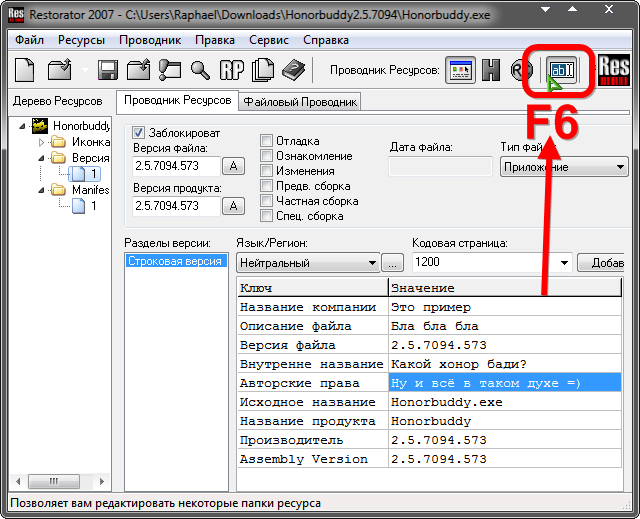
Task: Click the Значение column header
Action: (x=505, y=288)
